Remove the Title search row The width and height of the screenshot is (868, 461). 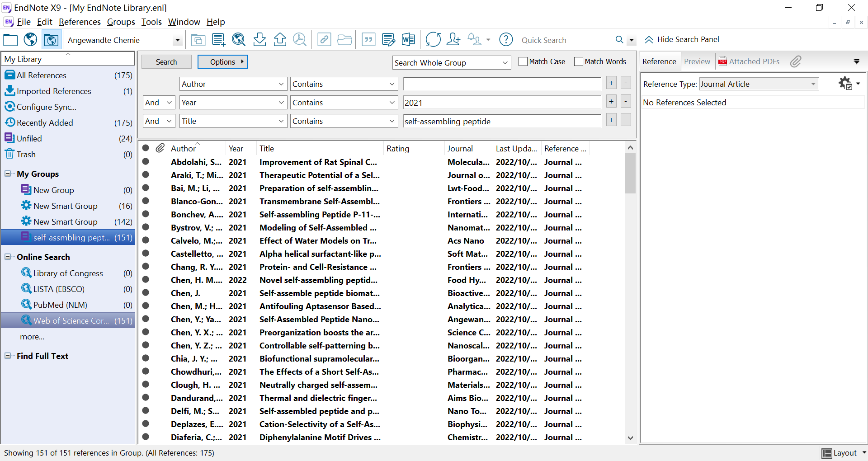coord(626,120)
